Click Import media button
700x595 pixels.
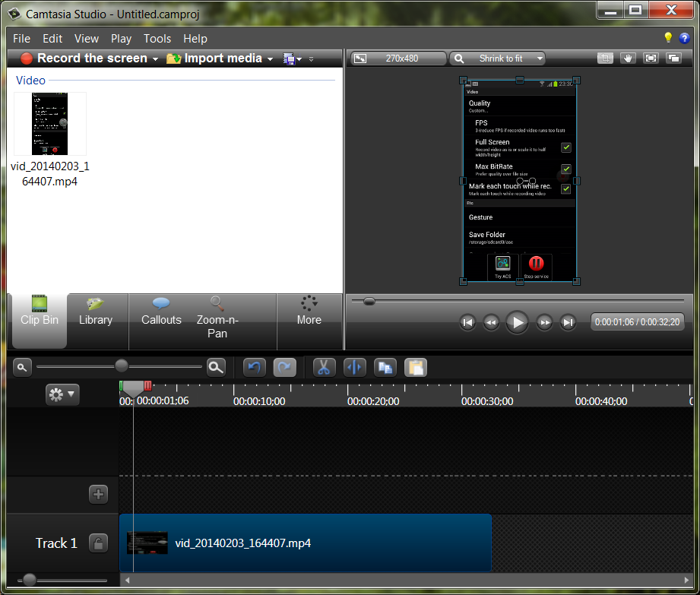point(214,59)
